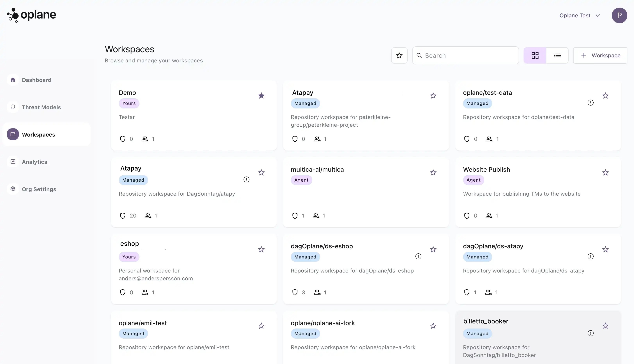634x364 pixels.
Task: Favorite the Website Publish workspace
Action: [x=605, y=172]
